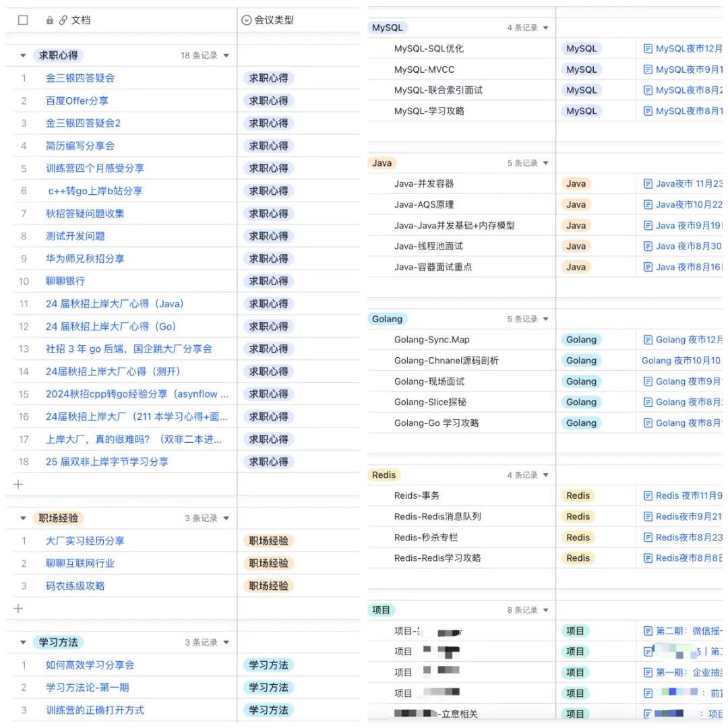Click the doc icon for Java夜市10月22

click(648, 204)
